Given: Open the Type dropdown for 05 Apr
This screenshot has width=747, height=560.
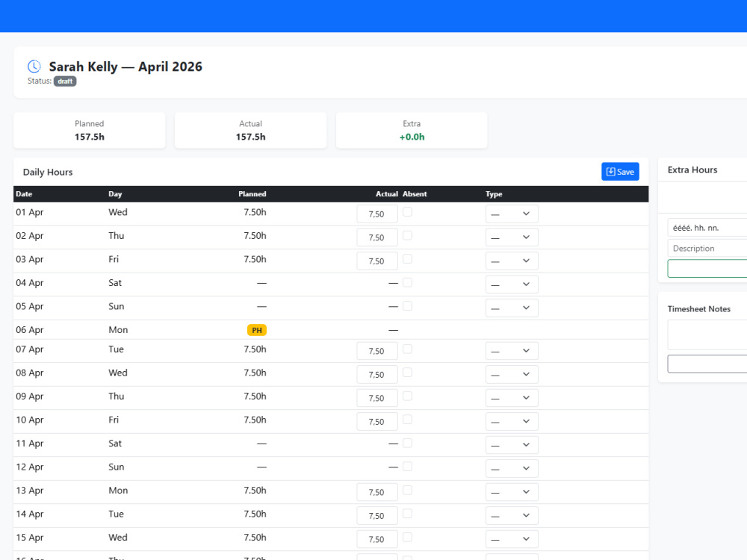Looking at the screenshot, I should [x=512, y=308].
